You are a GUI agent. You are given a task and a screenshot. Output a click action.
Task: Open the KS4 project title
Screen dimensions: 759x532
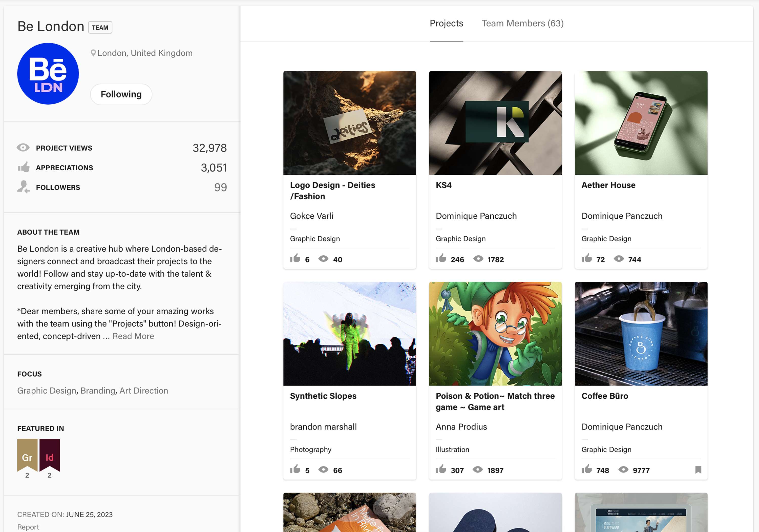pos(444,185)
